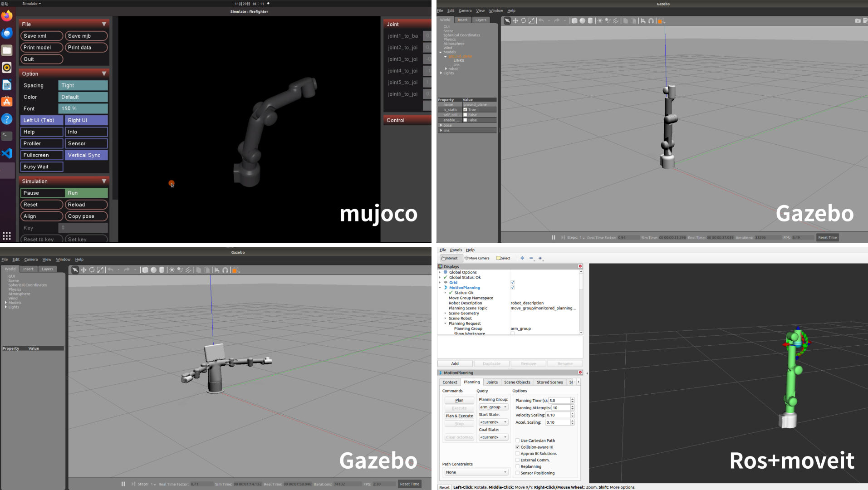The height and width of the screenshot is (490, 868).
Task: Uncheck is_static True in Gazebo properties
Action: pyautogui.click(x=465, y=110)
